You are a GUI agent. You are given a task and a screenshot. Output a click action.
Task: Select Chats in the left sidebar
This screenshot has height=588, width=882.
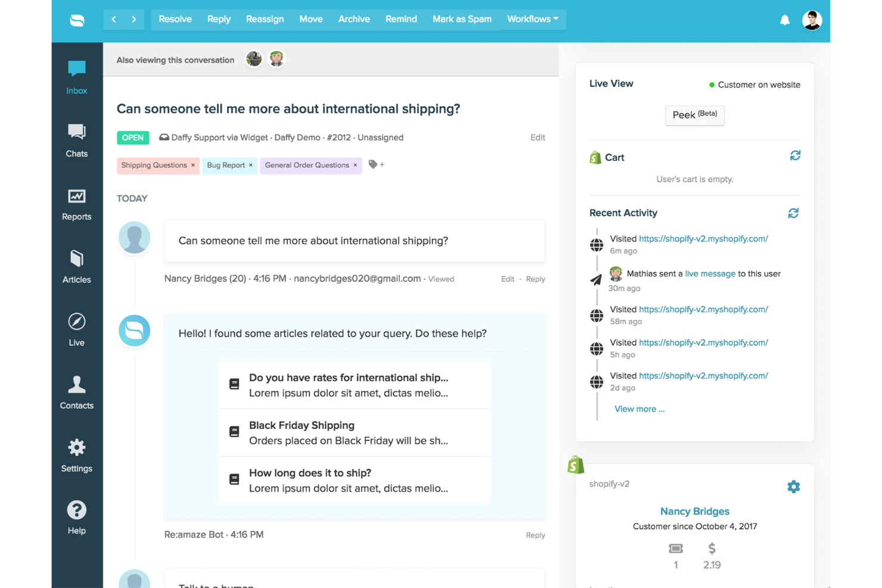pos(76,140)
